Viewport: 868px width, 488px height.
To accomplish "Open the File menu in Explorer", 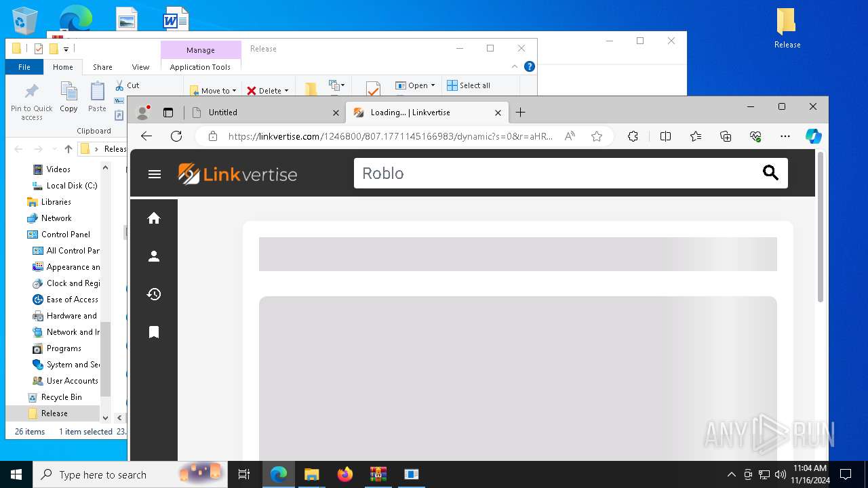I will pos(24,67).
